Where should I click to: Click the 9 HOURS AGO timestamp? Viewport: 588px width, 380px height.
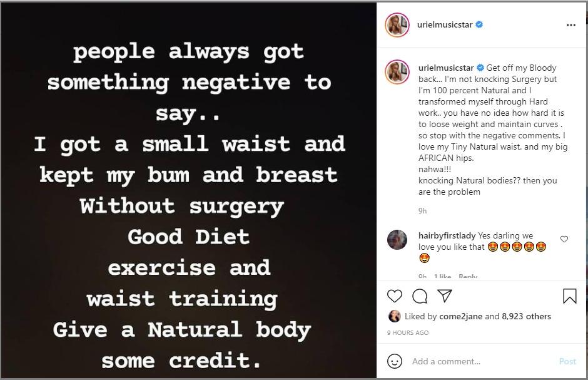click(x=408, y=332)
